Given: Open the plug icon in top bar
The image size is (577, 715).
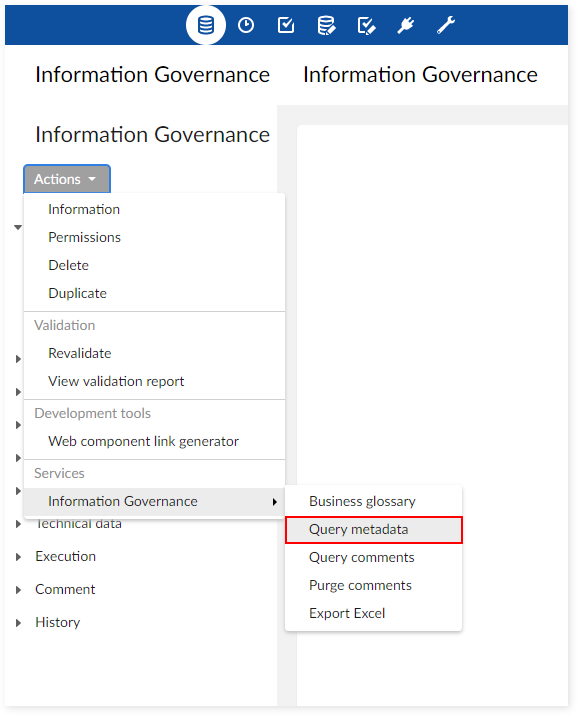Looking at the screenshot, I should (x=405, y=25).
